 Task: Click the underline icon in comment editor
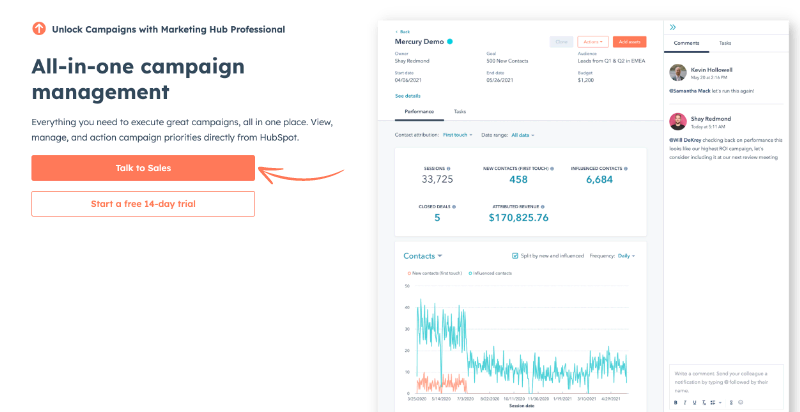click(x=693, y=402)
